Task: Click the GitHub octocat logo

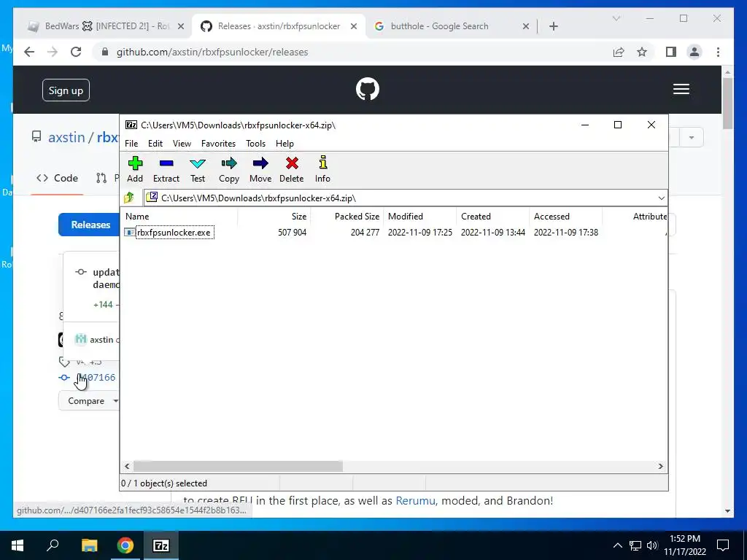Action: tap(368, 89)
